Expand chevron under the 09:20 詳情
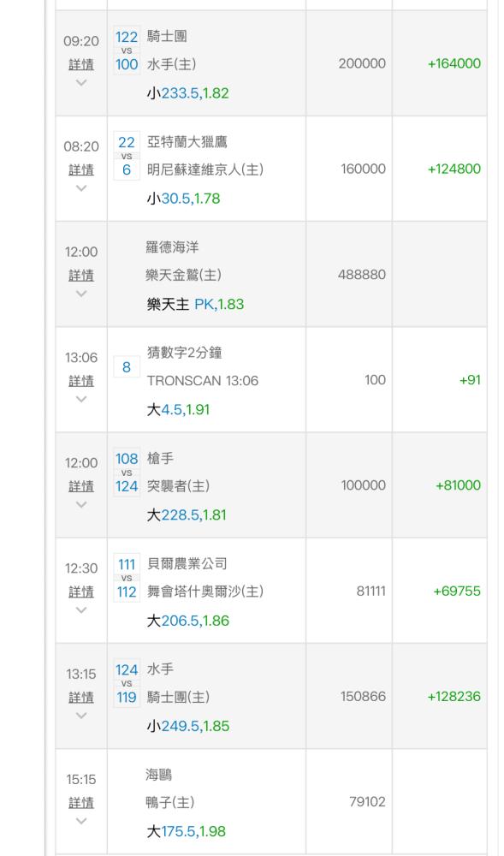 81,82
